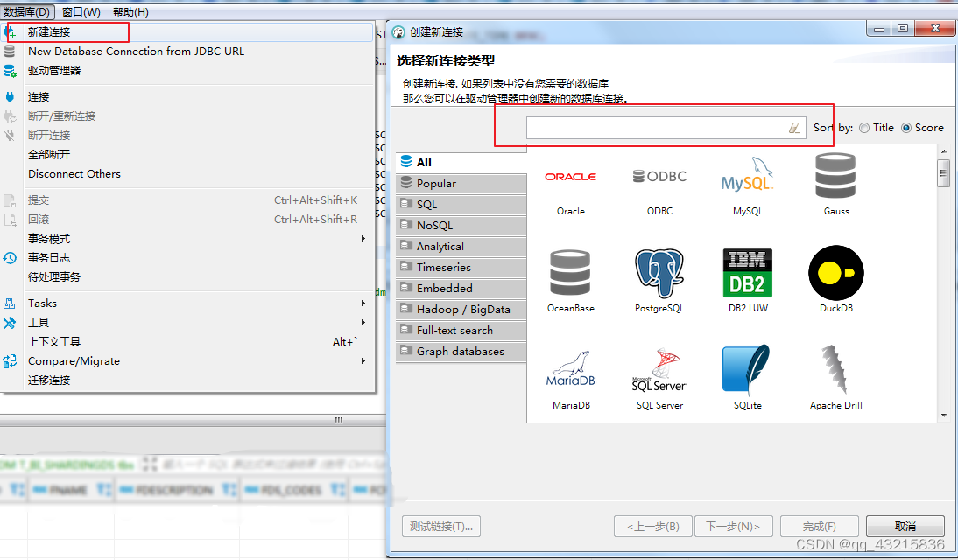Pick the Gauss database icon
The image size is (958, 560).
pyautogui.click(x=835, y=175)
